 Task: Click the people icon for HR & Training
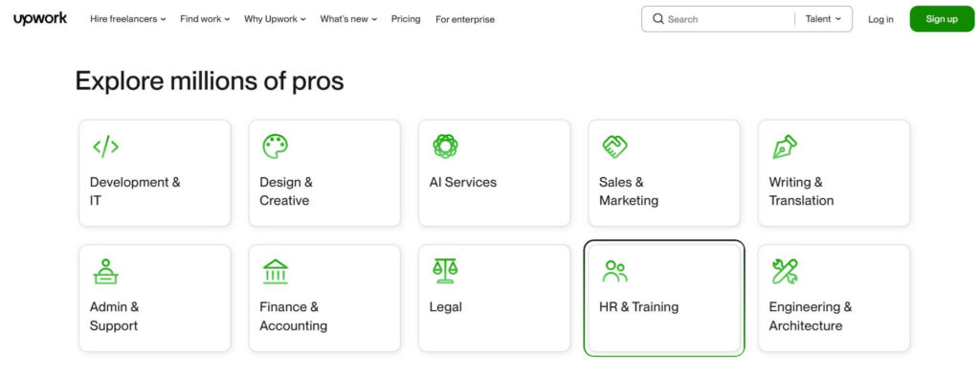pyautogui.click(x=615, y=272)
